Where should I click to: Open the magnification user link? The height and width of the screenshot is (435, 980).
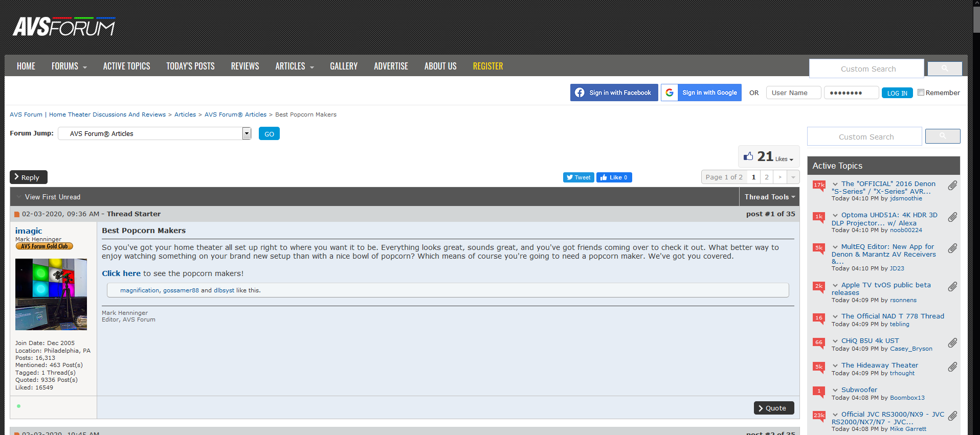point(140,290)
